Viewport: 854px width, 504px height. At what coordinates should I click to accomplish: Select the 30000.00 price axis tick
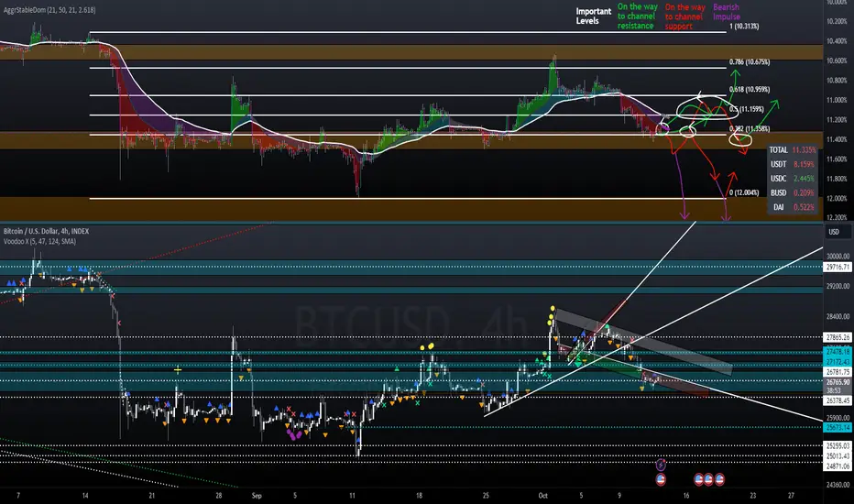838,256
